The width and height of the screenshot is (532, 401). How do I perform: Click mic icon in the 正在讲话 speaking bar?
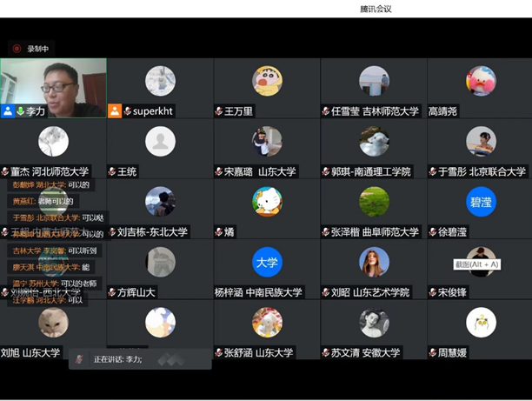(x=79, y=359)
